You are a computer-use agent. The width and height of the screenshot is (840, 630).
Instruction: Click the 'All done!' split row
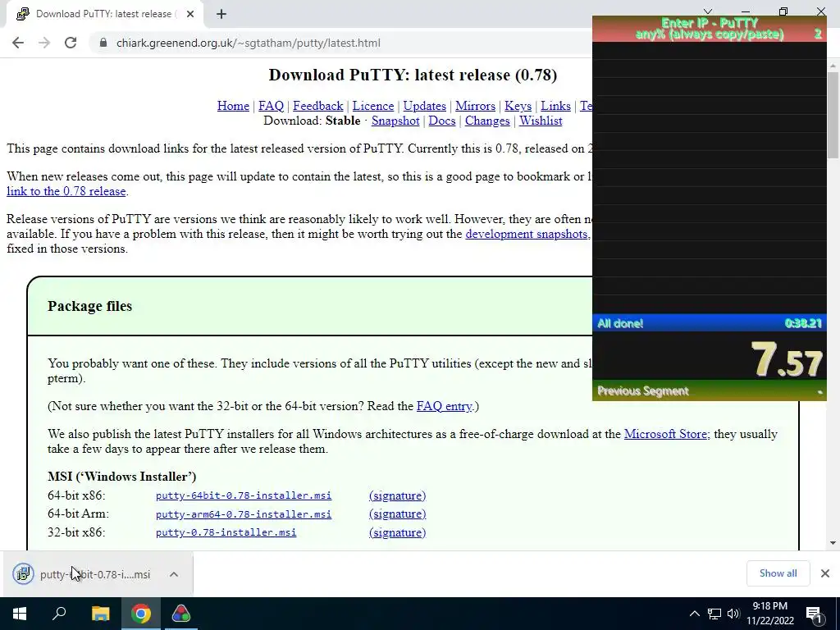tap(710, 323)
